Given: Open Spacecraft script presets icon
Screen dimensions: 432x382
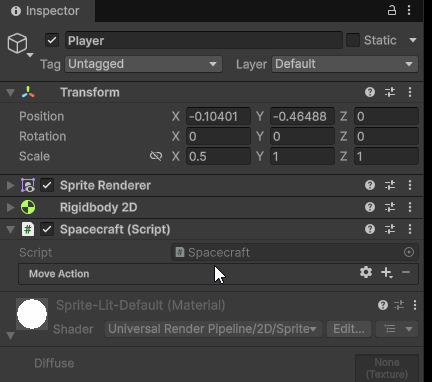Looking at the screenshot, I should point(390,229).
